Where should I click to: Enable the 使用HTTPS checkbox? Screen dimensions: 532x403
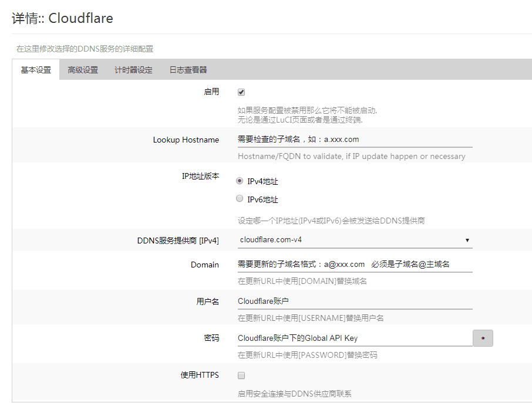click(241, 375)
